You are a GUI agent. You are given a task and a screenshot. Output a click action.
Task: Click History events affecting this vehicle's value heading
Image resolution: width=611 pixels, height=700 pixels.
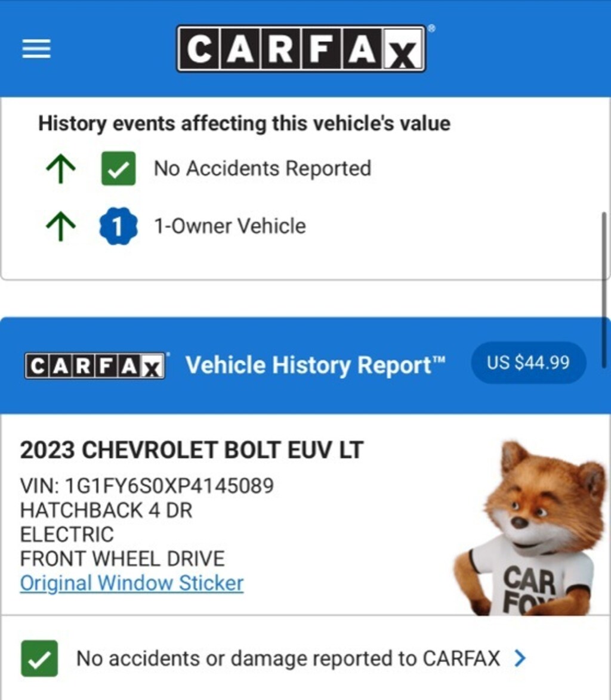coord(244,123)
